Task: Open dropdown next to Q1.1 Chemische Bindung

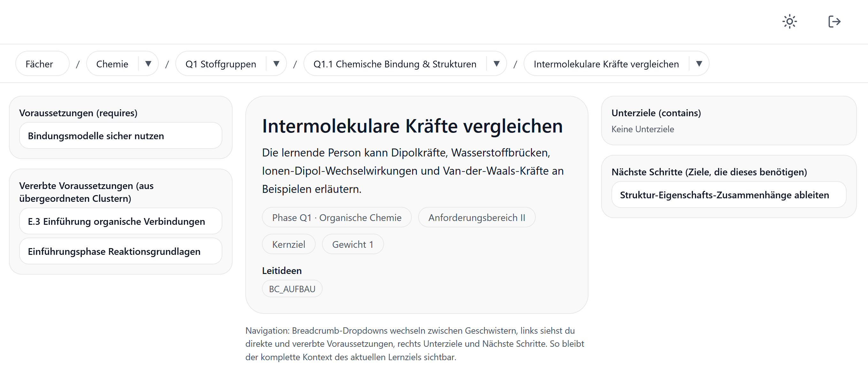Action: point(496,64)
